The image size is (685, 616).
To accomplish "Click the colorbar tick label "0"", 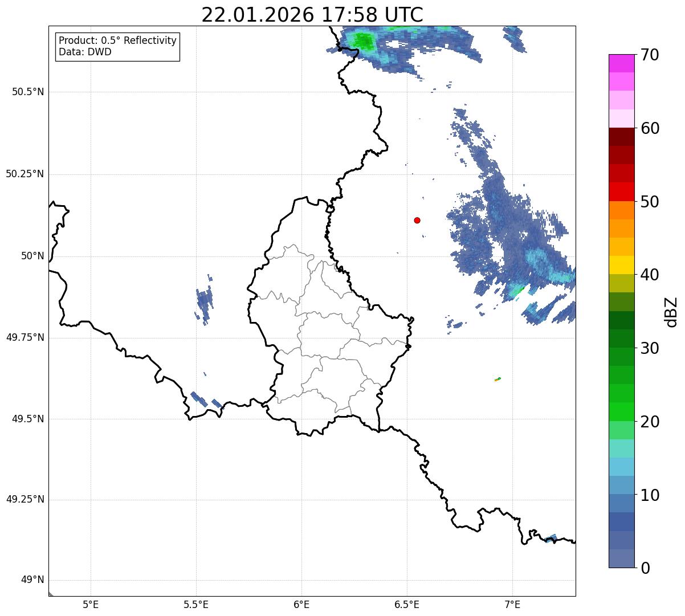I will [x=645, y=568].
